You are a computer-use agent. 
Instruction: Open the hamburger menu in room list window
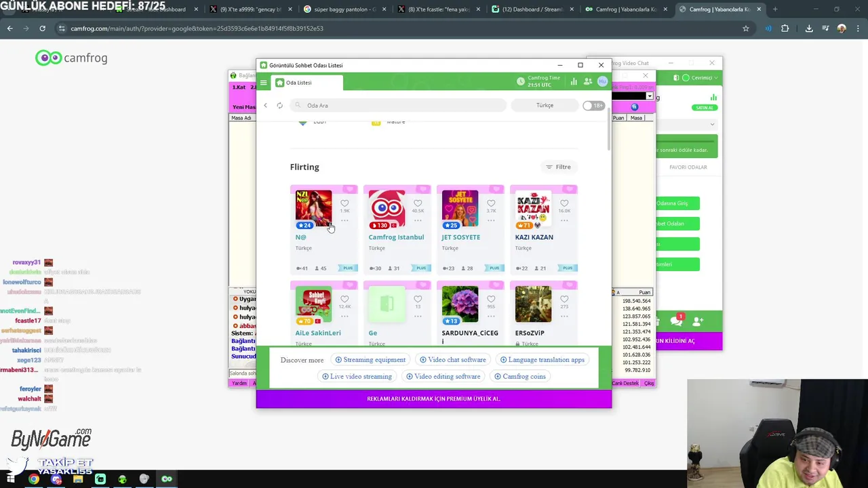[264, 83]
